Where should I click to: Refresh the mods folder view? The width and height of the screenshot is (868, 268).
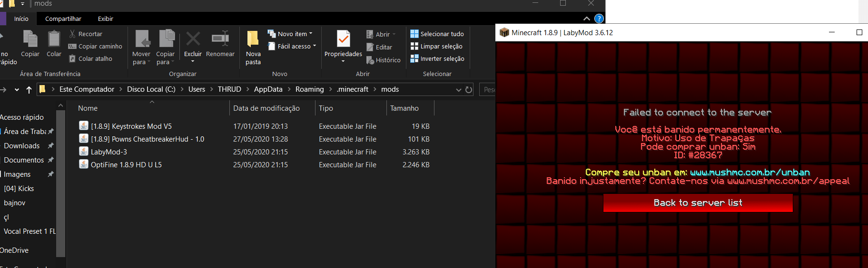click(469, 89)
